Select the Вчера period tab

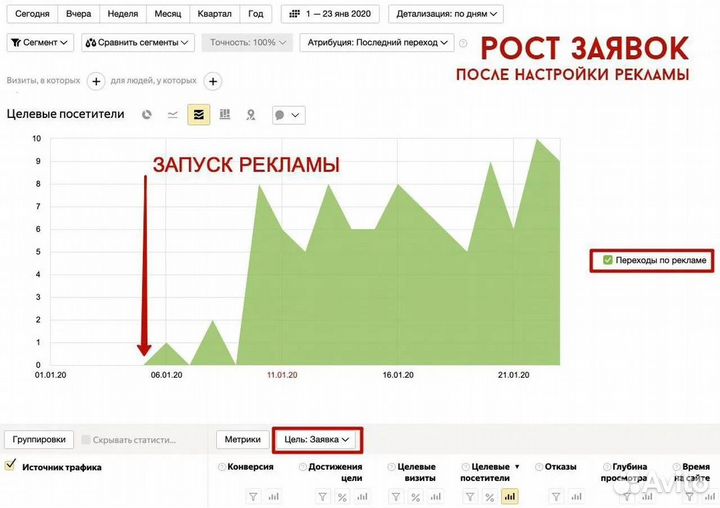(79, 14)
